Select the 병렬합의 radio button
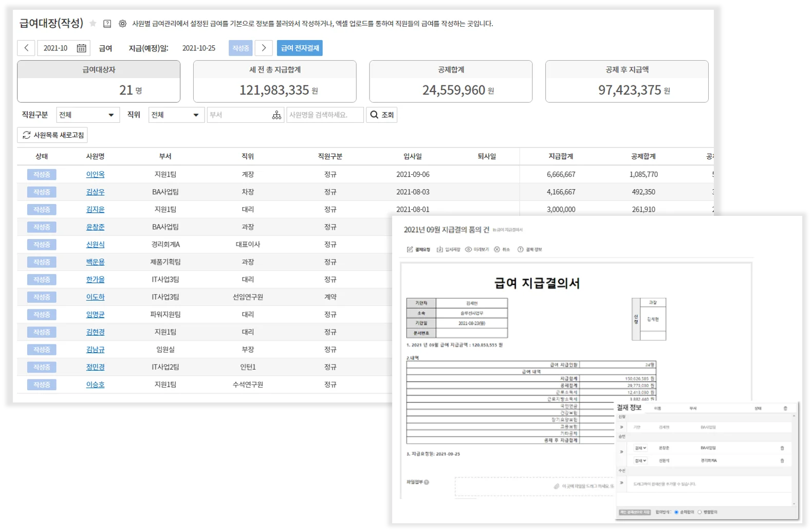Viewport: 812px width, 532px height. 699,512
